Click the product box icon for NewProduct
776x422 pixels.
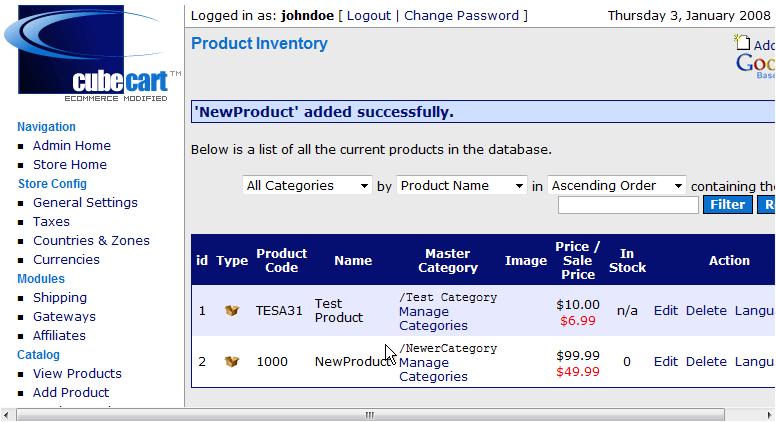click(232, 362)
